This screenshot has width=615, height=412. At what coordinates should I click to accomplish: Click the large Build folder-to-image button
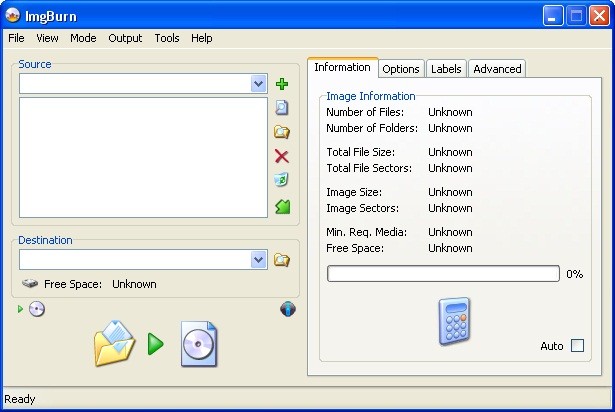tap(156, 344)
